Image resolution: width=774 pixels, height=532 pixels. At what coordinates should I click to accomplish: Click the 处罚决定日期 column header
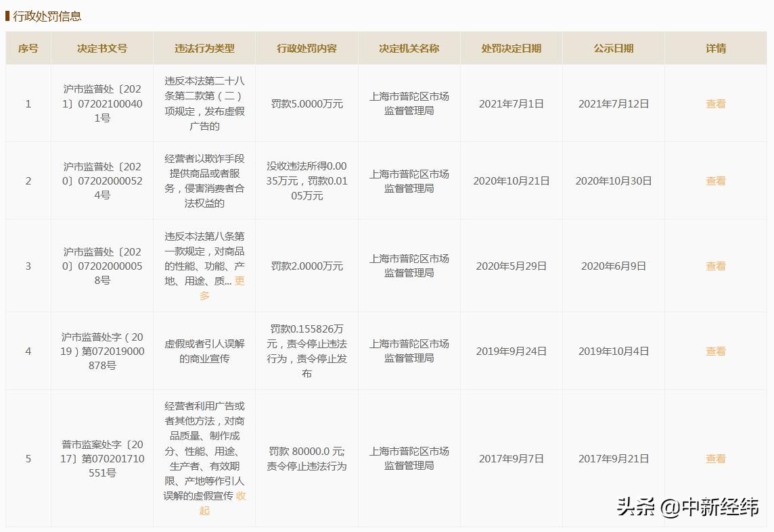pos(511,48)
